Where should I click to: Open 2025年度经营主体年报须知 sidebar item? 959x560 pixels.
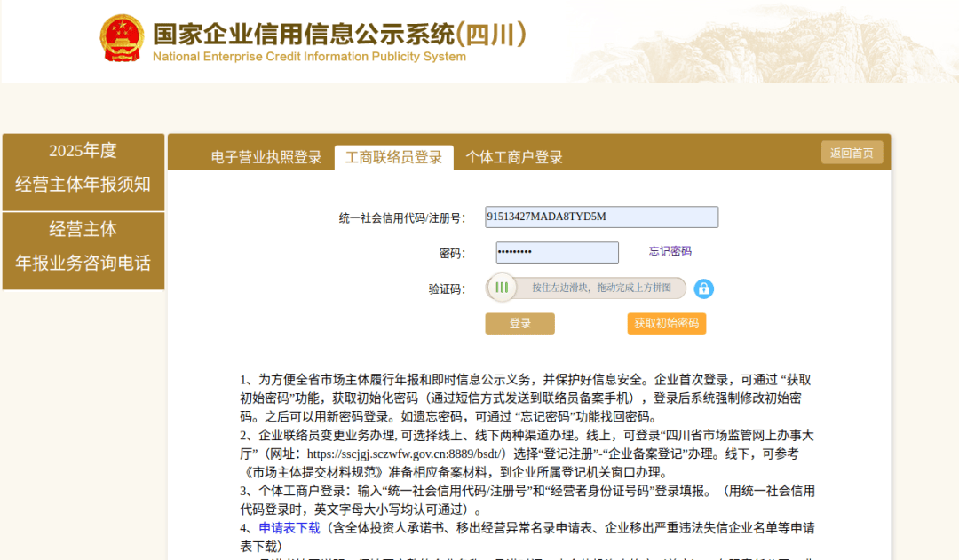pyautogui.click(x=83, y=171)
